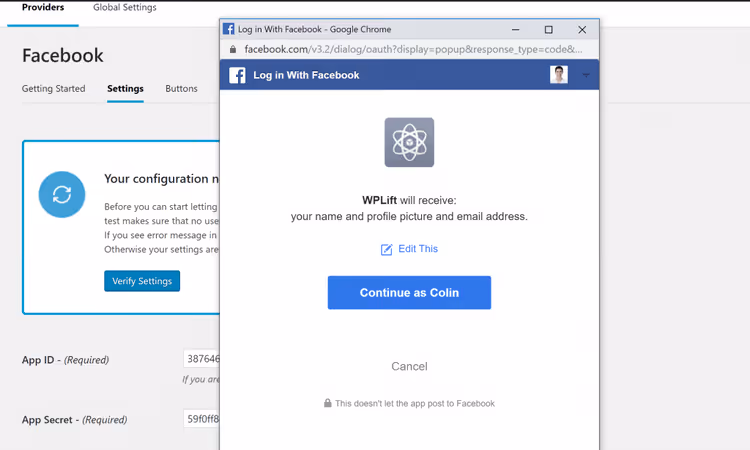The image size is (750, 450).
Task: Click the App Secret input field
Action: coord(201,418)
